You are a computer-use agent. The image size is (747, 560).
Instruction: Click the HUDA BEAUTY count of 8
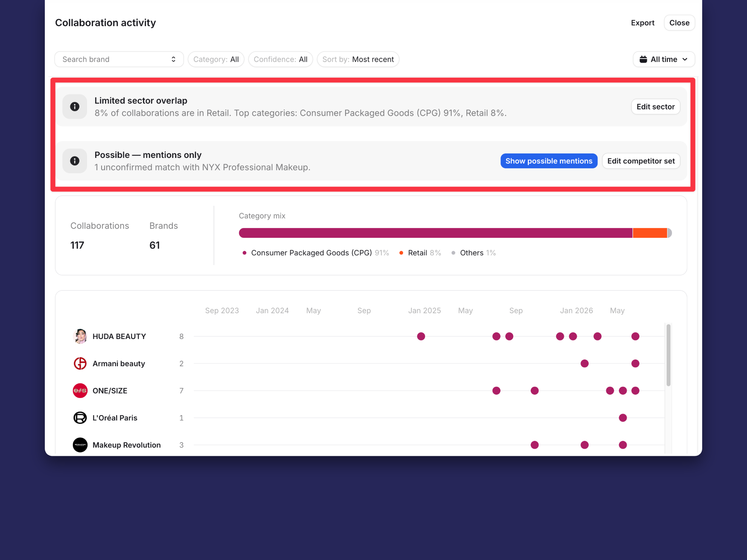coord(182,336)
